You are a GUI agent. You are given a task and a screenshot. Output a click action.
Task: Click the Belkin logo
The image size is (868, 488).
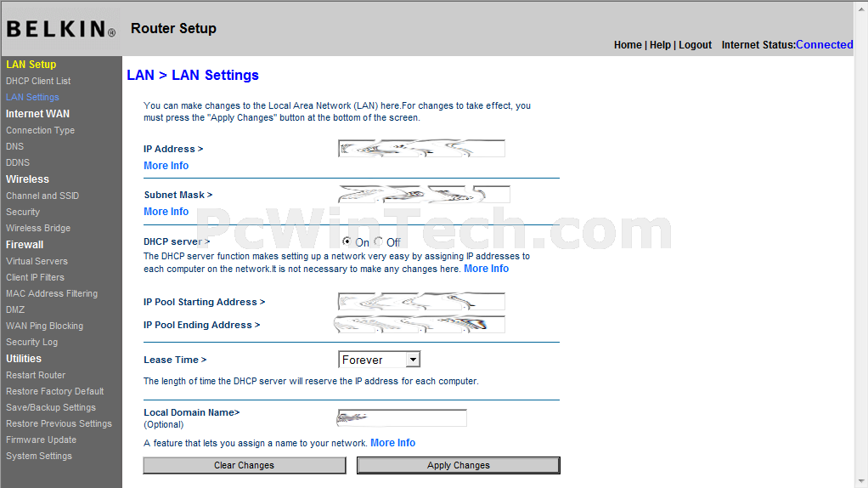pos(61,29)
